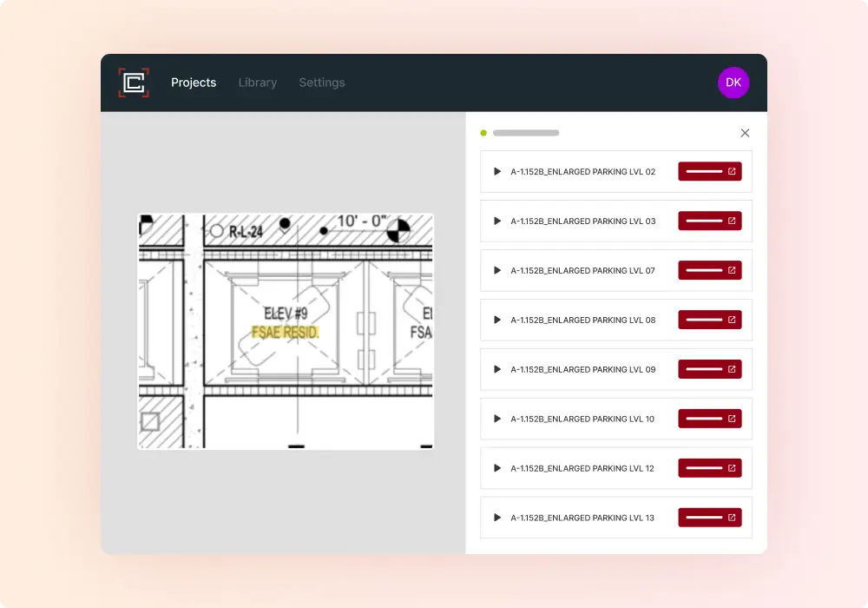This screenshot has width=868, height=608.
Task: Go to the Projects tab
Action: coord(194,83)
